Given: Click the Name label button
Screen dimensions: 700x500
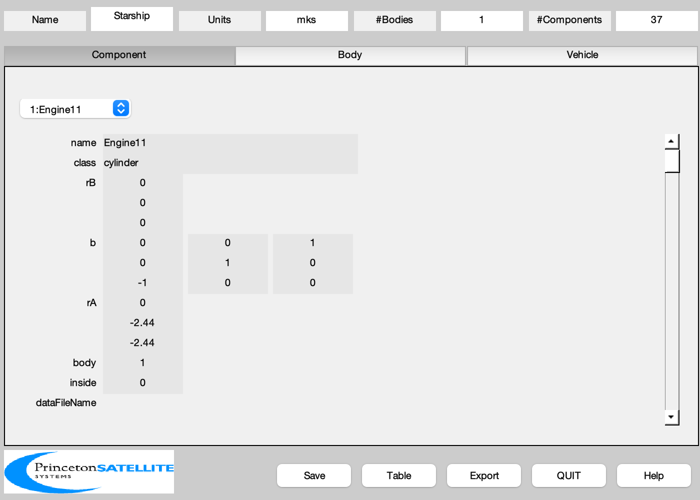Looking at the screenshot, I should (45, 21).
